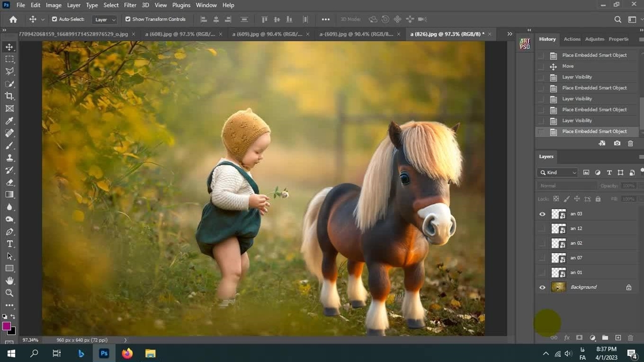This screenshot has height=362, width=644.
Task: Click the magenta foreground color swatch
Action: tap(7, 326)
